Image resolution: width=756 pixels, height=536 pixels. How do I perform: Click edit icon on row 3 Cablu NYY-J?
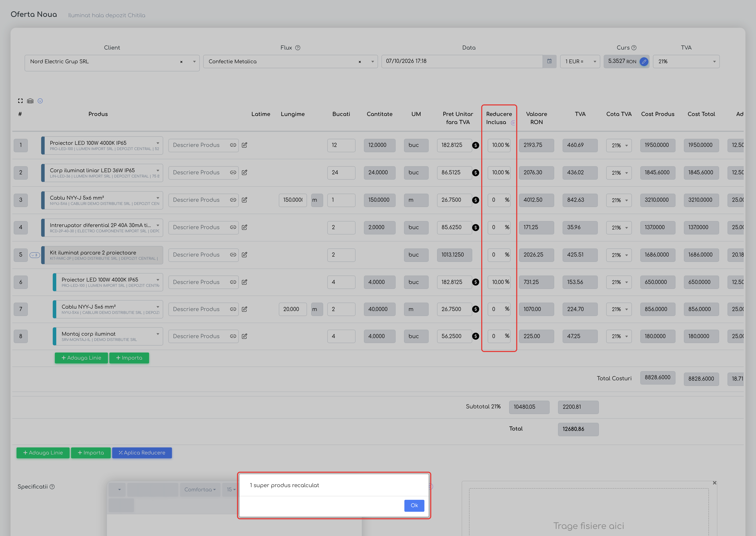pos(245,200)
